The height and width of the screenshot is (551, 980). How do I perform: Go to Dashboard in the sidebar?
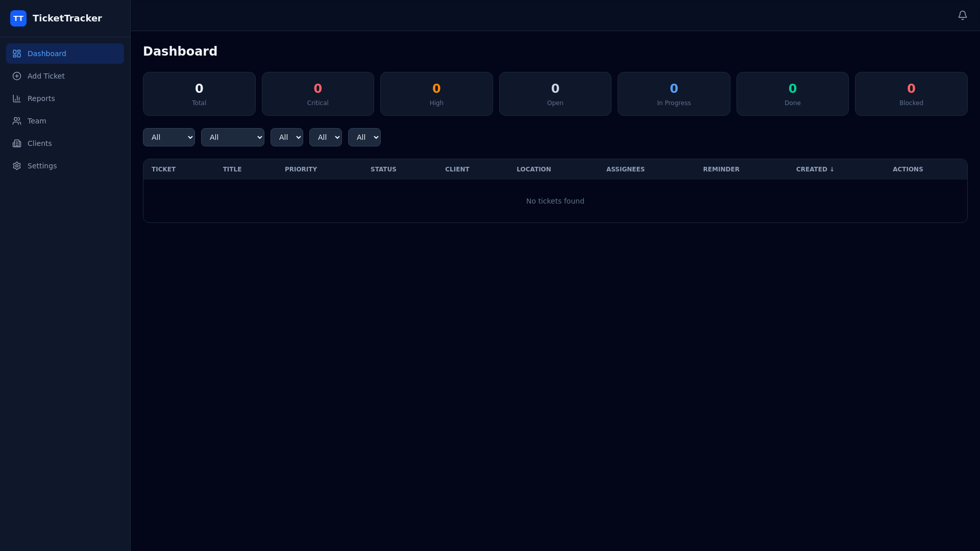tap(65, 54)
